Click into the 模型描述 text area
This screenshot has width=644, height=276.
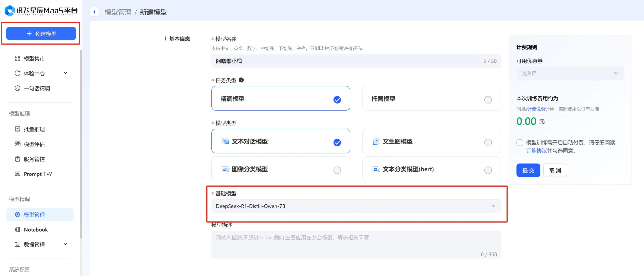tap(356, 244)
